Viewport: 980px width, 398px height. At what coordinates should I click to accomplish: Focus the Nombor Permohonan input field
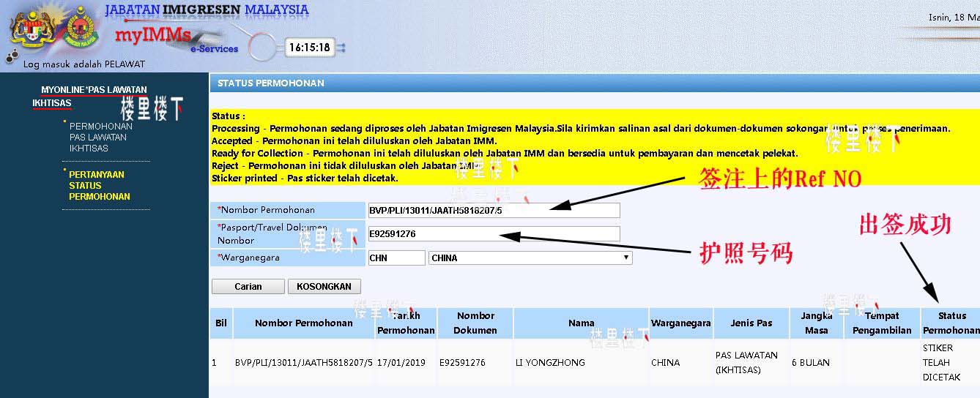click(494, 211)
